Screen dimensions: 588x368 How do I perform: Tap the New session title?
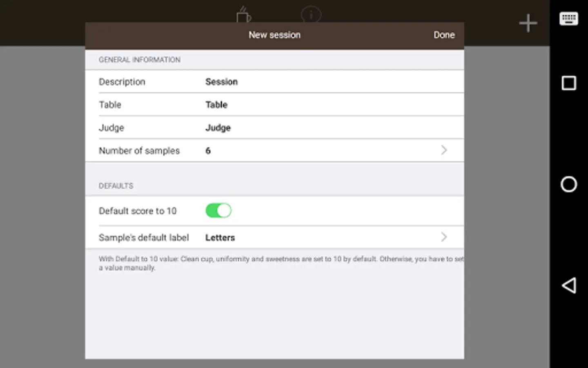(274, 35)
